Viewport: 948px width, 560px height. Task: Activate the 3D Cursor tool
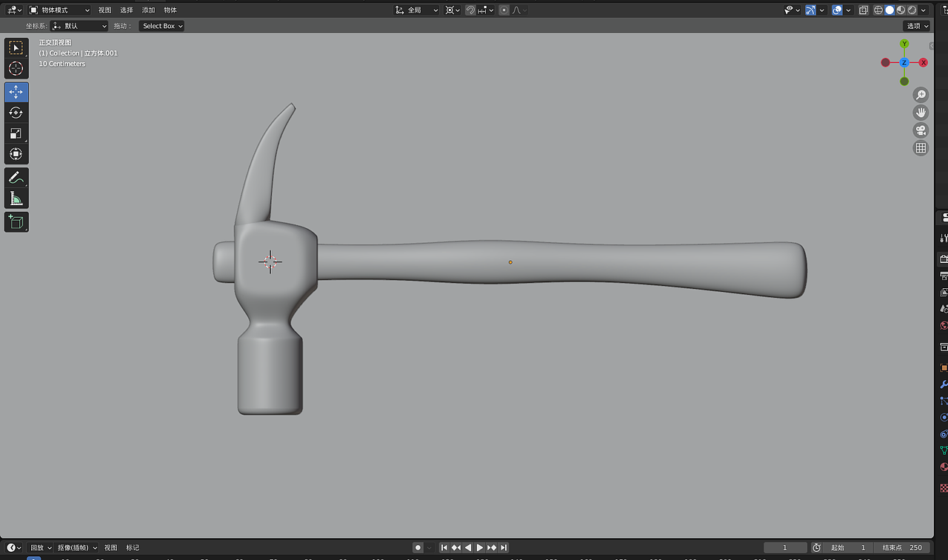(x=16, y=68)
